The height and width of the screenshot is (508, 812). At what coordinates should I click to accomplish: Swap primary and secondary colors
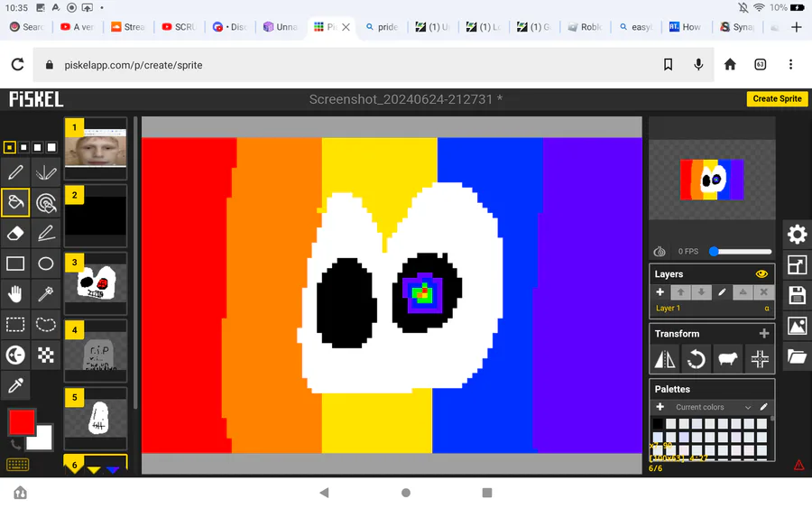(x=15, y=444)
